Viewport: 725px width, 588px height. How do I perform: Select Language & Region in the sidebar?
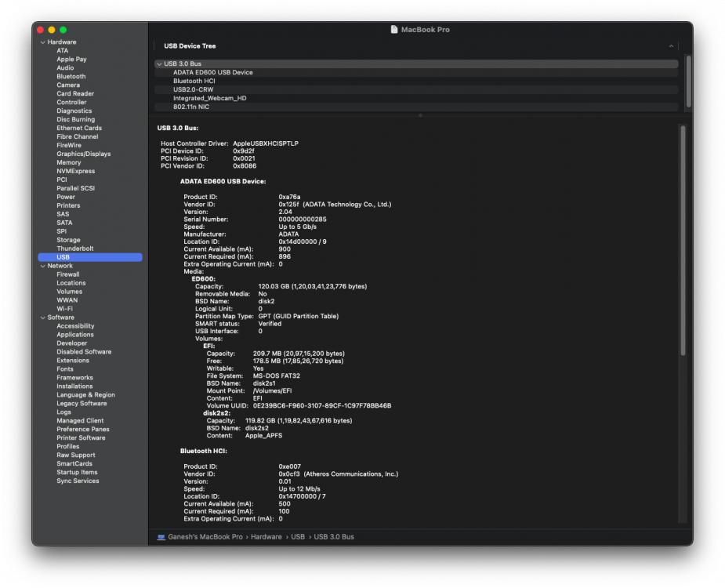pyautogui.click(x=86, y=395)
